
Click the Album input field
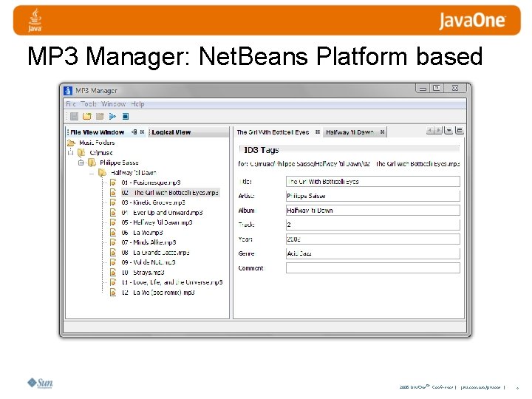(x=373, y=211)
